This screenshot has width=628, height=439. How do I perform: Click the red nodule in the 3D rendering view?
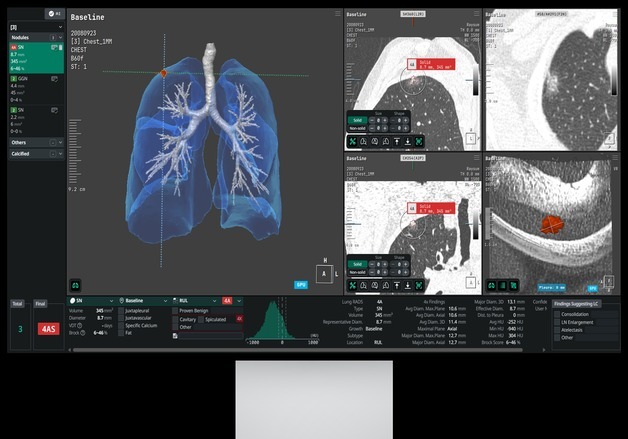pos(164,73)
